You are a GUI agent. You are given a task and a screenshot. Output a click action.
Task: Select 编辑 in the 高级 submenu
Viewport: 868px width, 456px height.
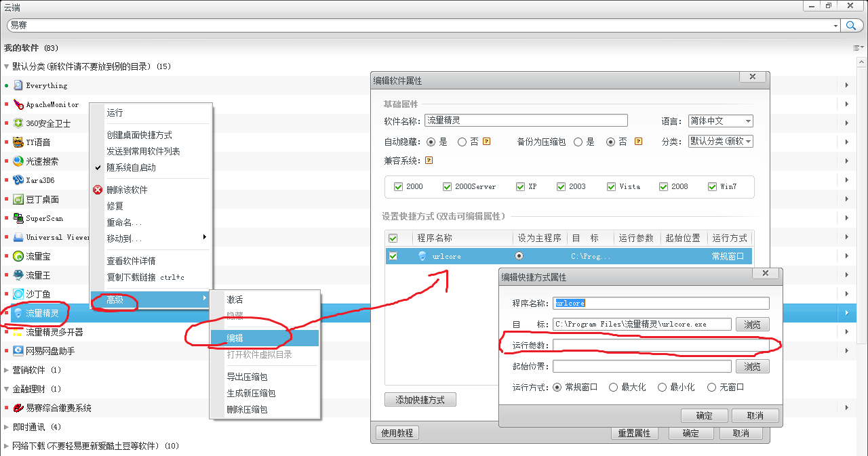point(264,338)
